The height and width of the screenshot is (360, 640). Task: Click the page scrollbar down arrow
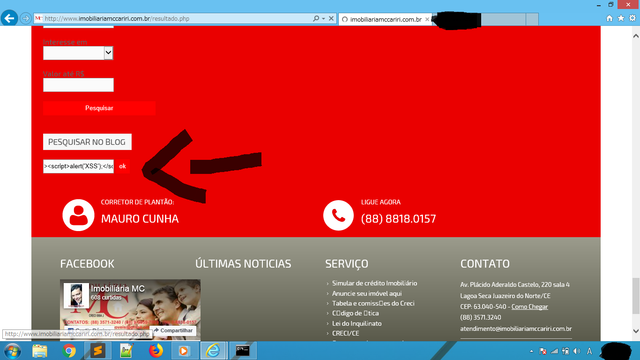636,331
